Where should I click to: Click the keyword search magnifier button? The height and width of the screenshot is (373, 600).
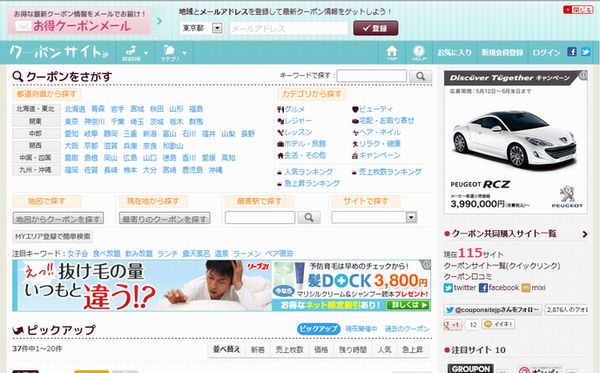420,76
